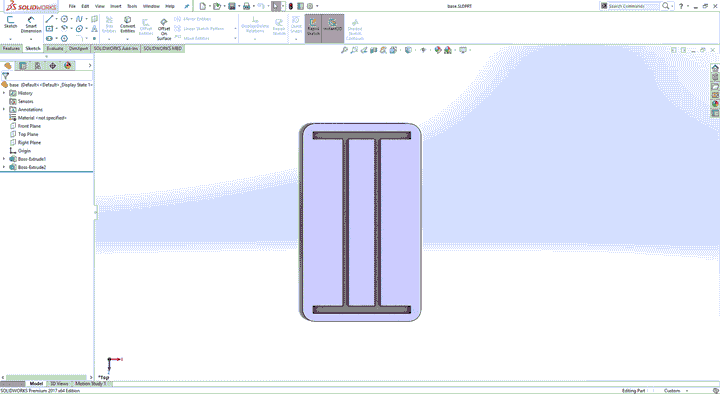Screen dimensions: 720x394
Task: Expand the History tree node
Action: (x=4, y=93)
